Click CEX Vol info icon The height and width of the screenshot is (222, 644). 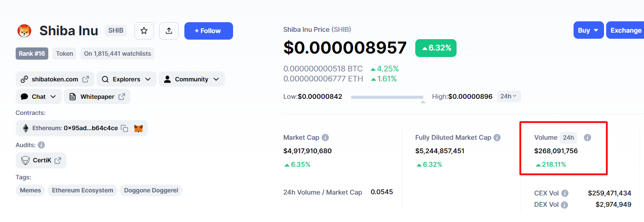tap(565, 193)
